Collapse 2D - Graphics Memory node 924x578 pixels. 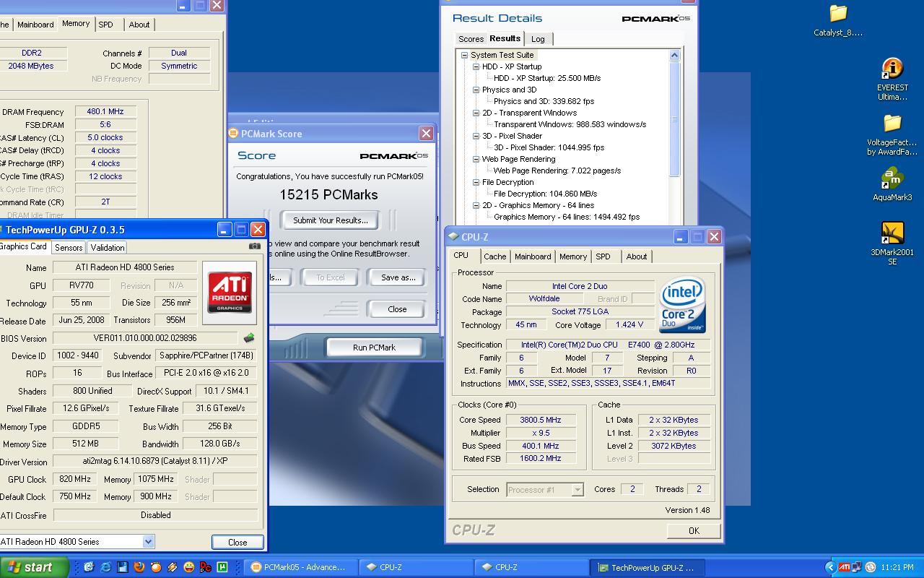[476, 205]
